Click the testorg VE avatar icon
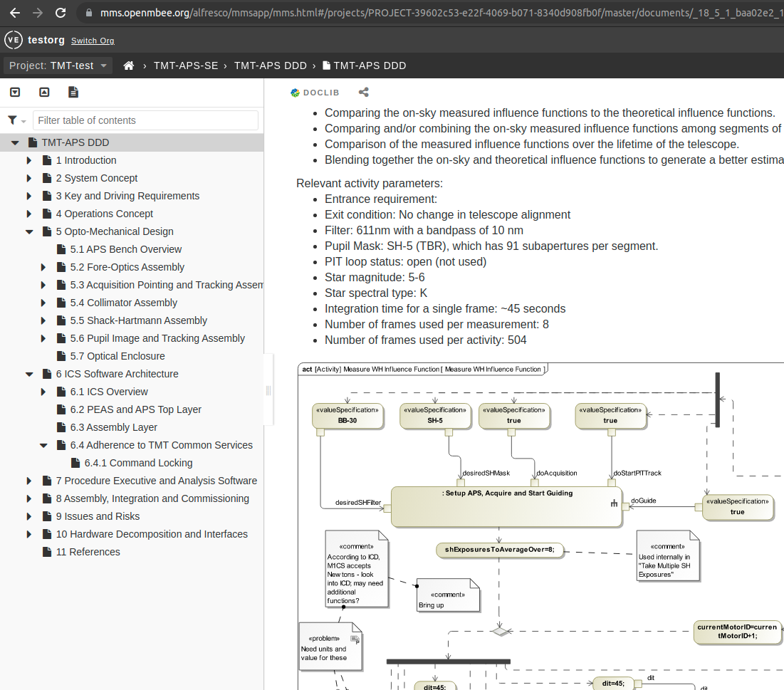The image size is (784, 690). point(13,40)
